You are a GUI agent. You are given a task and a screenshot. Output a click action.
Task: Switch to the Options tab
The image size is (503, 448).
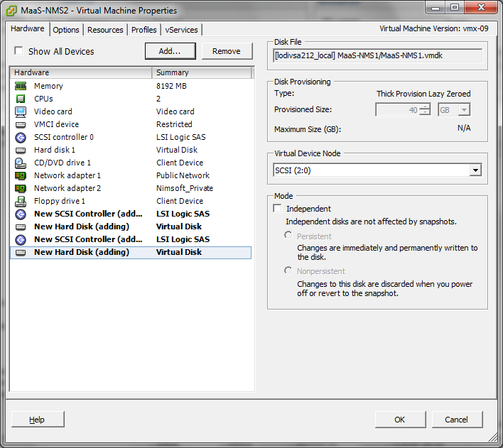[x=66, y=30]
